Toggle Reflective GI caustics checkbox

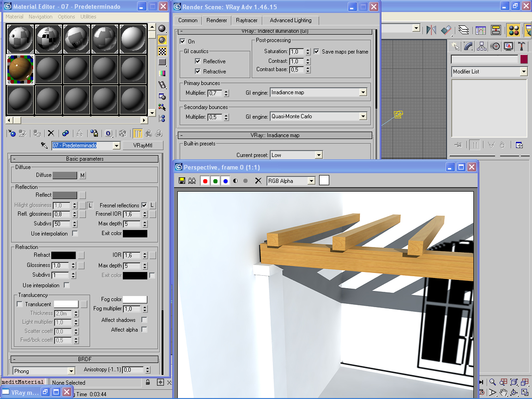(198, 61)
